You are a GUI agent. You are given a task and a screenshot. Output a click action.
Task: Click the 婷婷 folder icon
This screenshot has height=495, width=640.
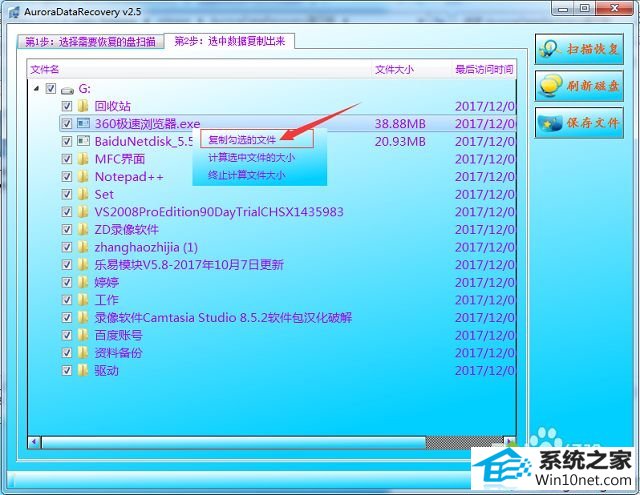[x=83, y=282]
